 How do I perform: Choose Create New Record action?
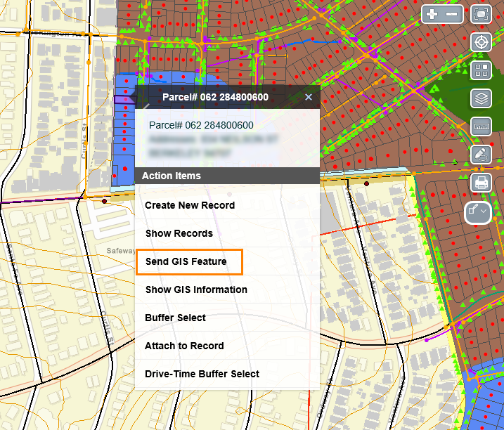[190, 205]
